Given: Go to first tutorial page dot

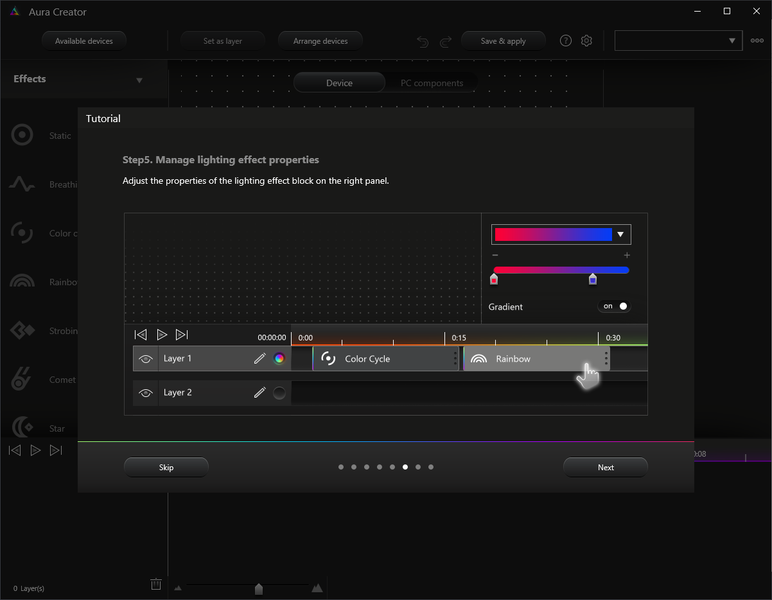Looking at the screenshot, I should click(341, 467).
